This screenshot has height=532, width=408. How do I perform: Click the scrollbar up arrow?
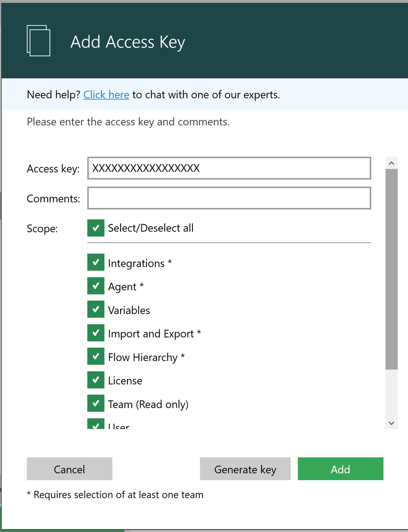coord(391,162)
